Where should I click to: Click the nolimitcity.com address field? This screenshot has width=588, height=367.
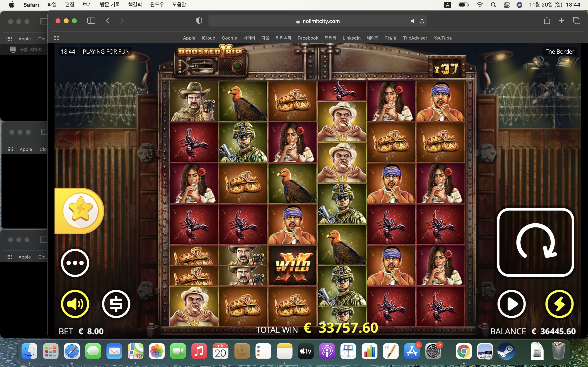click(x=317, y=21)
